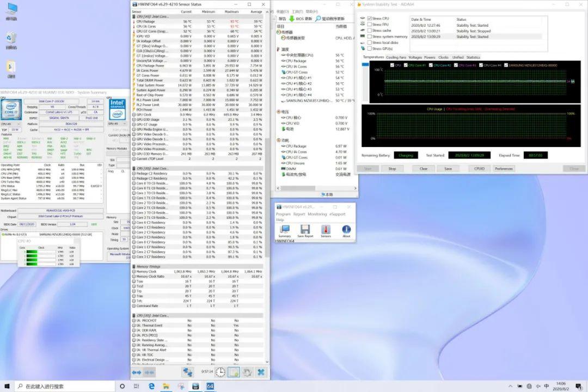Click the Preferences button
Viewport: 588px width, 392px height.
pyautogui.click(x=504, y=169)
